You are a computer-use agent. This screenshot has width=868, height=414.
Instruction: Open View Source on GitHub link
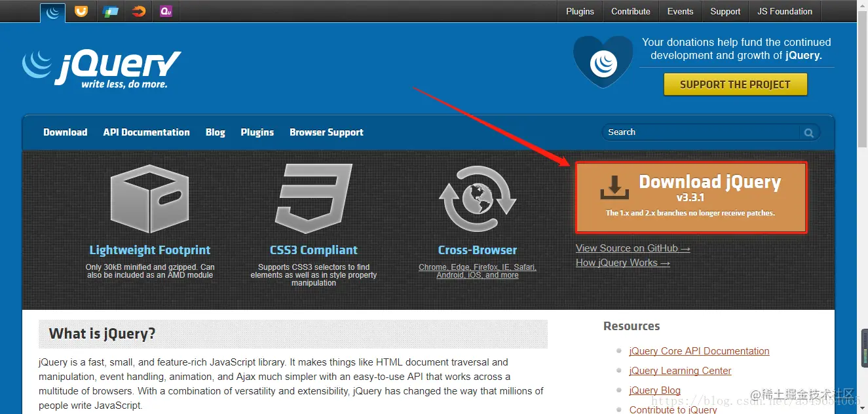[633, 248]
